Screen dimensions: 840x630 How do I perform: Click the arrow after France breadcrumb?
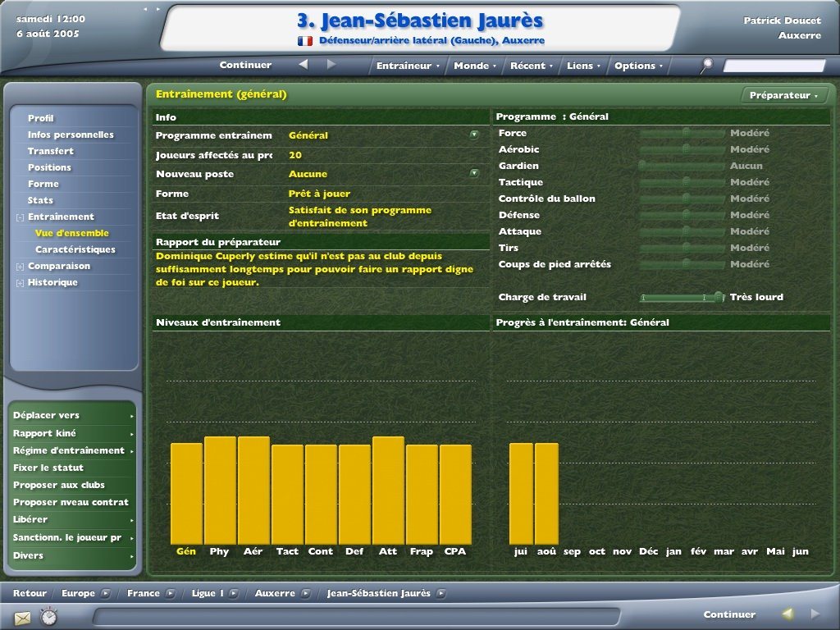(x=170, y=593)
